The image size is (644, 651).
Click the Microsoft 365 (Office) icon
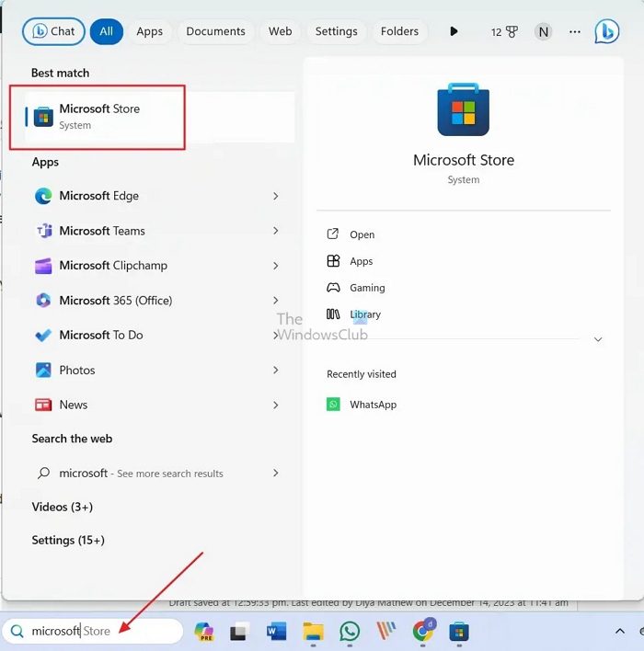click(43, 300)
